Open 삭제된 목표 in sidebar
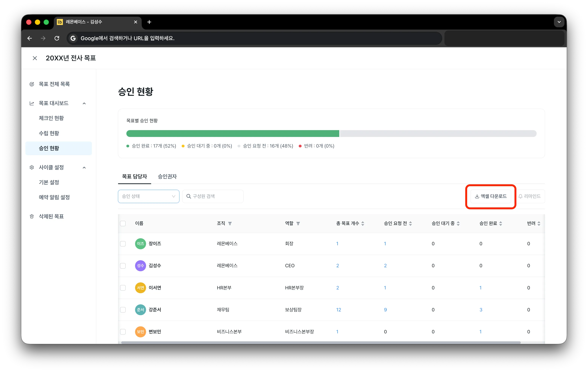Image resolution: width=588 pixels, height=372 pixels. 51,216
